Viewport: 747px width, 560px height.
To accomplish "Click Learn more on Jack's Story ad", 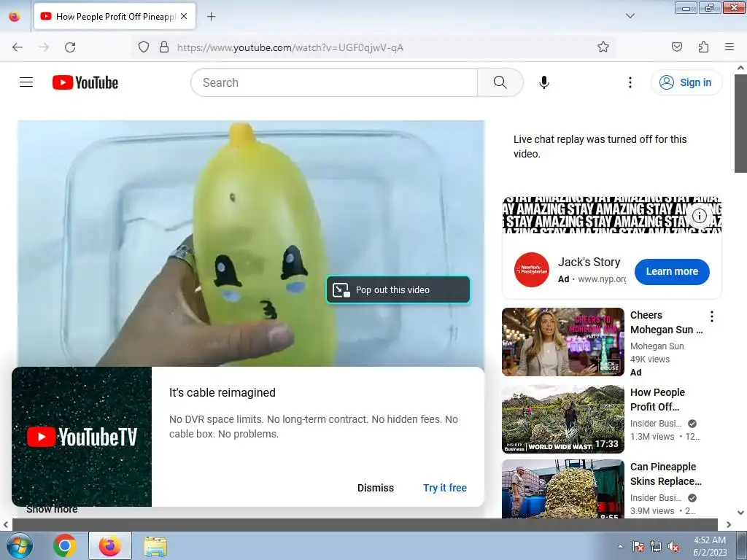I will tap(672, 271).
